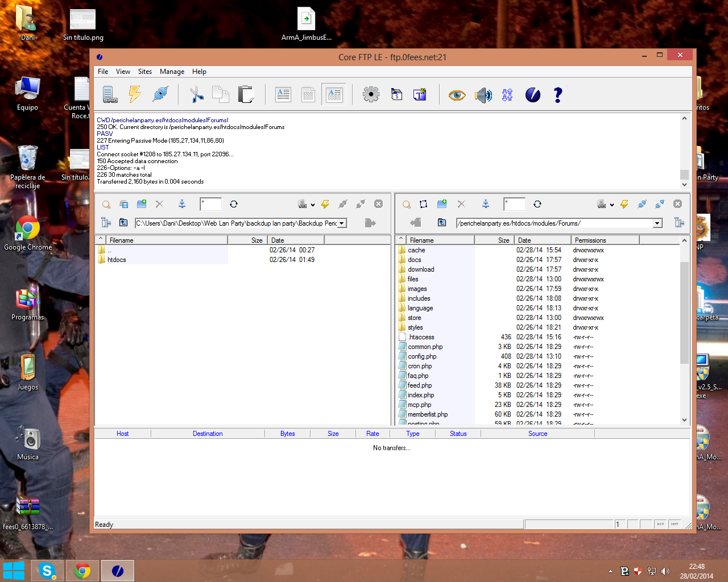
Task: Open the View menu
Action: (123, 72)
